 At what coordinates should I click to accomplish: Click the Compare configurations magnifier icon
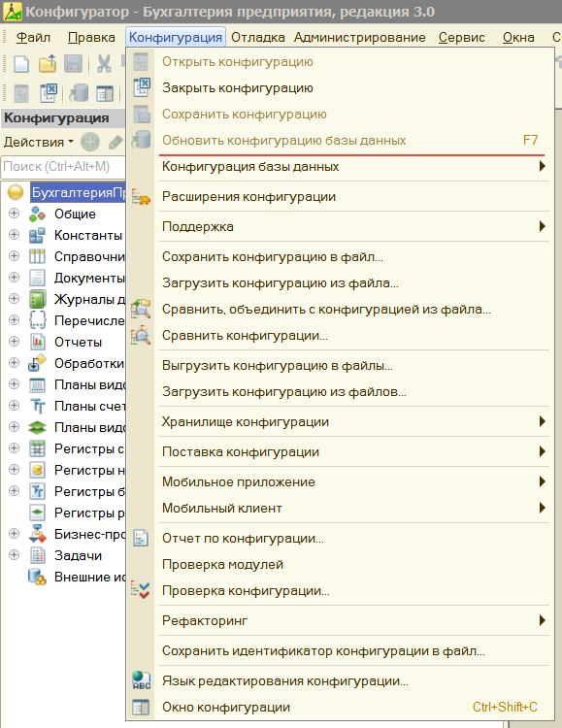(x=141, y=335)
